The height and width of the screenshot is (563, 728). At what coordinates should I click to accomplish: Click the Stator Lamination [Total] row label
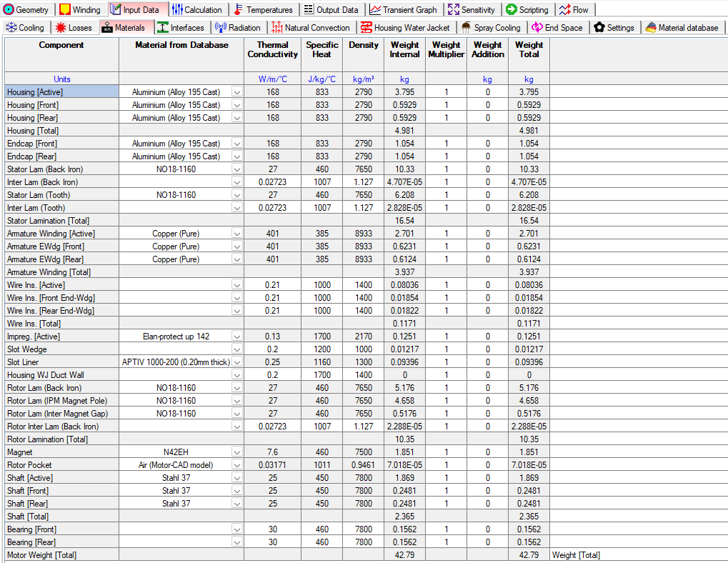[x=61, y=221]
